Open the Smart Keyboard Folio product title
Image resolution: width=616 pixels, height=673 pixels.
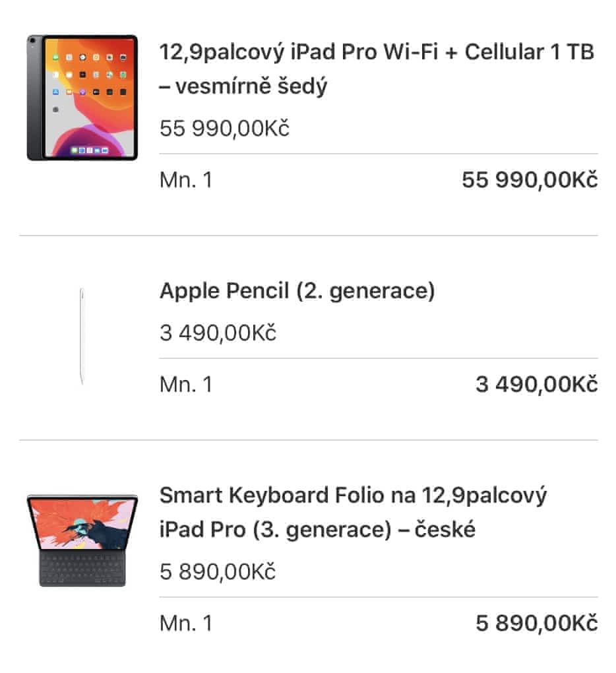[353, 512]
